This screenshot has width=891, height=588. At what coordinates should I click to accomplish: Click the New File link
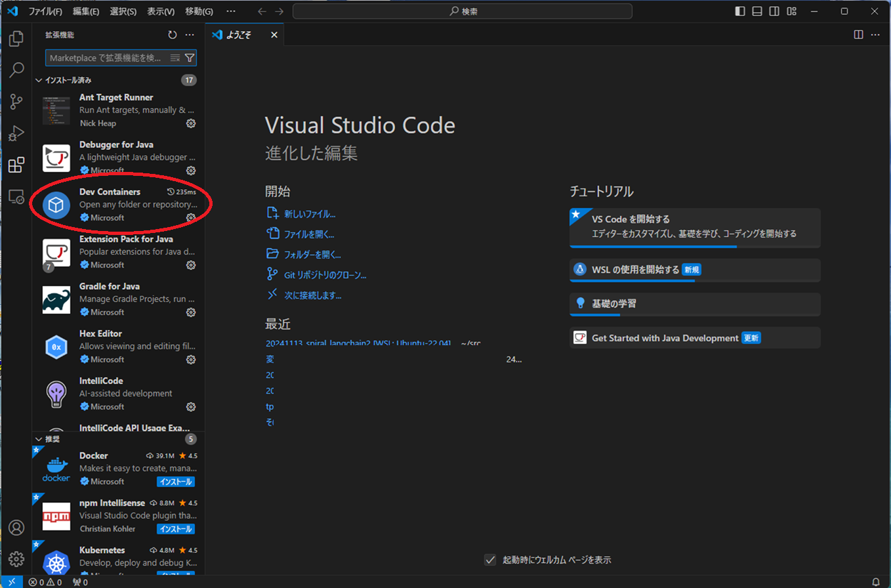[x=302, y=214]
